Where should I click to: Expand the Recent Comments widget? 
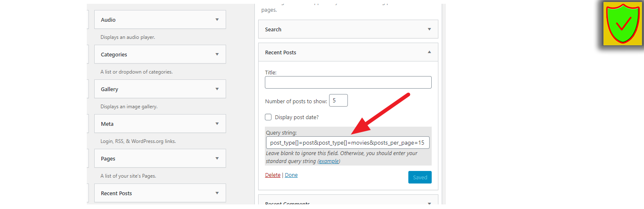point(429,204)
